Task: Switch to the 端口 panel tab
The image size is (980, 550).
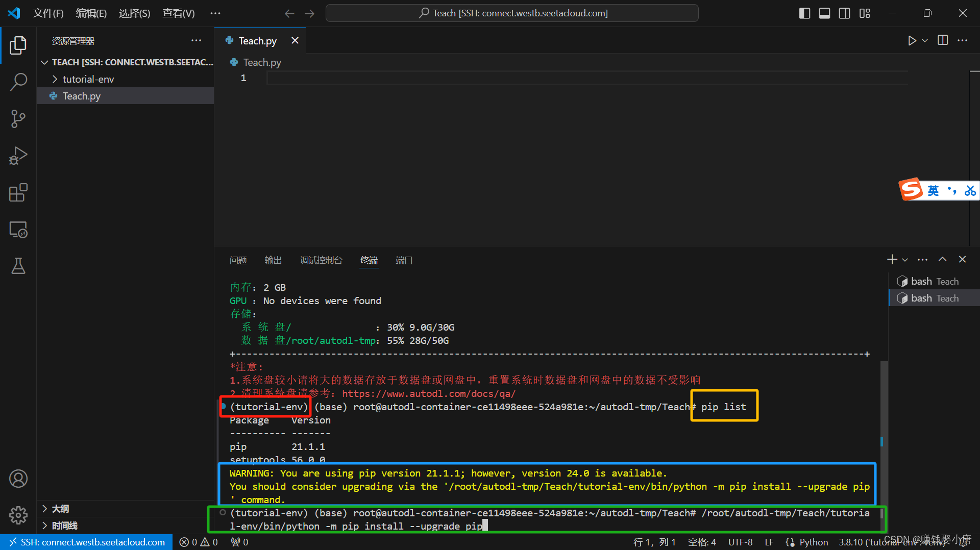Action: point(404,260)
